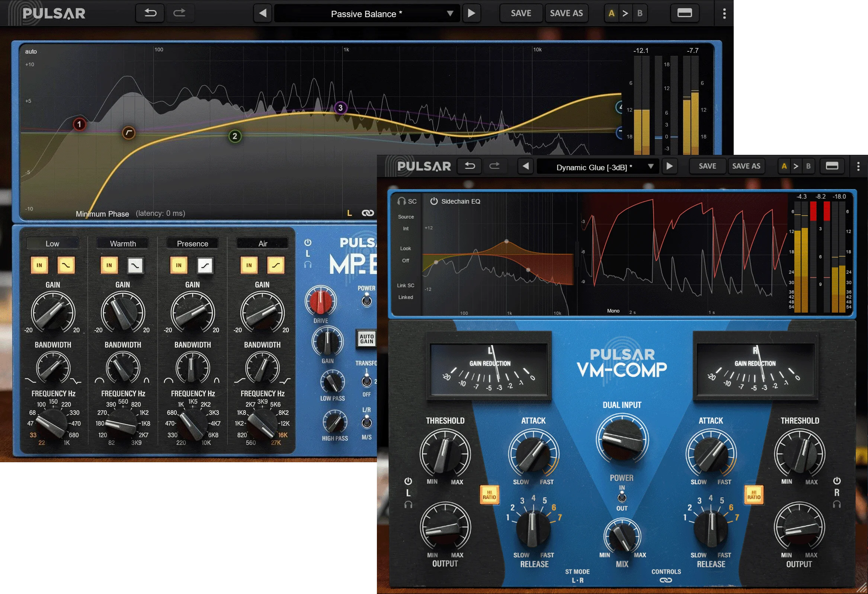Click the Low band tab label

[52, 243]
